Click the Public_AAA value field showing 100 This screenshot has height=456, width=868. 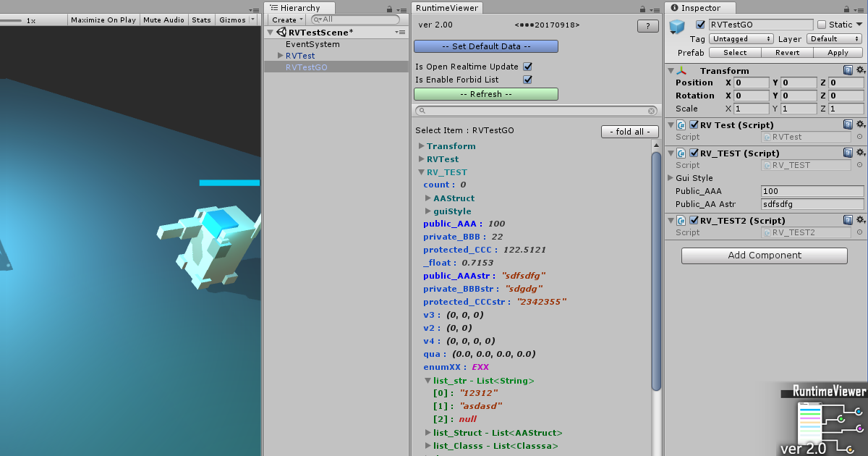coord(812,191)
